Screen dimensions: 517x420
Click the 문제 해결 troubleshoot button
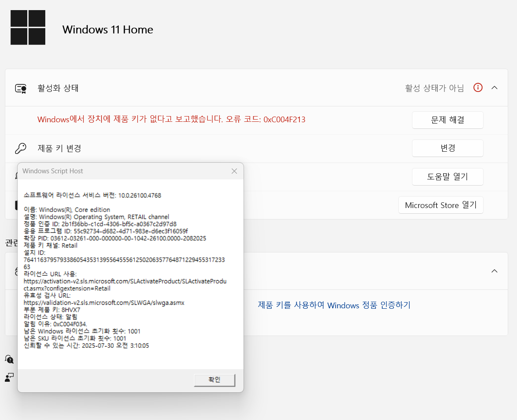(448, 120)
